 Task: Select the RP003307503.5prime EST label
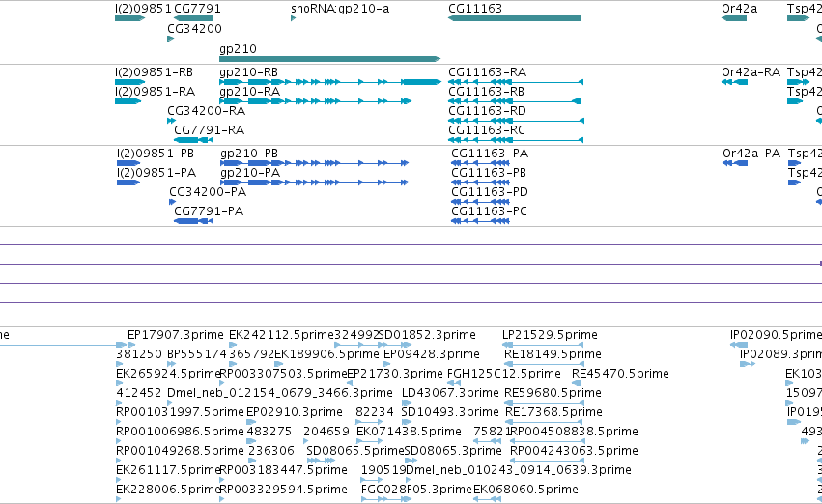coord(284,374)
